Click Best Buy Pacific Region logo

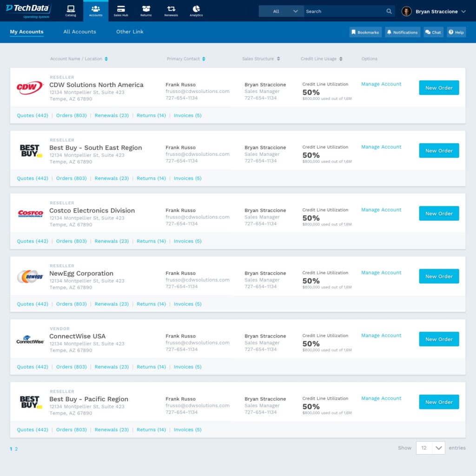click(31, 402)
